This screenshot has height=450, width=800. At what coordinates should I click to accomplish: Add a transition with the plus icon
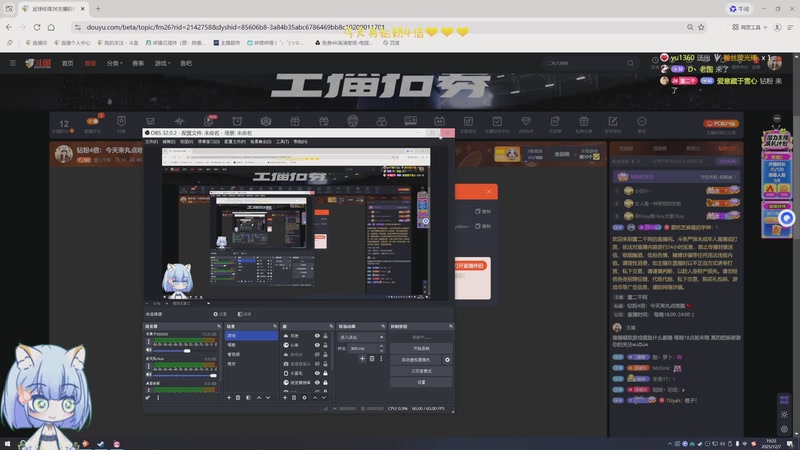[x=362, y=359]
